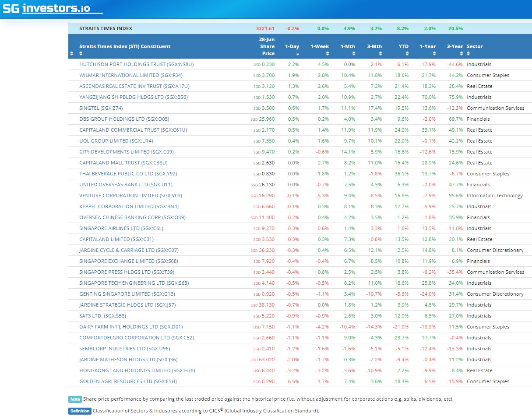Open Golden Agri-Resources Ltd link
Image resolution: width=532 pixels, height=419 pixels.
tap(128, 381)
